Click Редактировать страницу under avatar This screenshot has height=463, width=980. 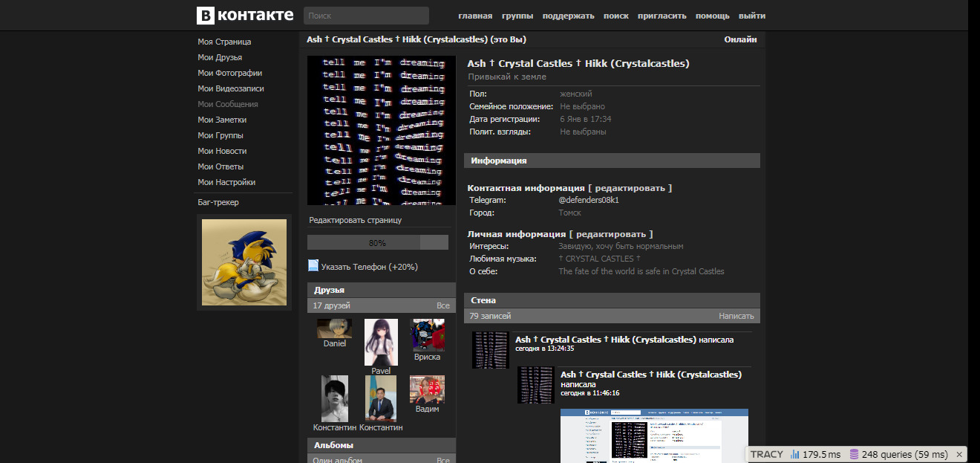coord(355,220)
